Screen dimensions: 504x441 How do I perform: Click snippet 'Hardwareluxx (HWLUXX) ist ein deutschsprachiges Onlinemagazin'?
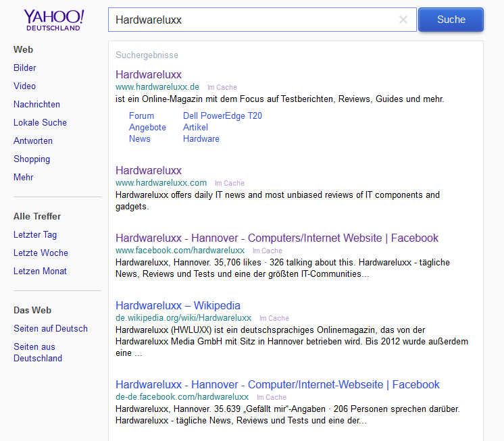(247, 330)
